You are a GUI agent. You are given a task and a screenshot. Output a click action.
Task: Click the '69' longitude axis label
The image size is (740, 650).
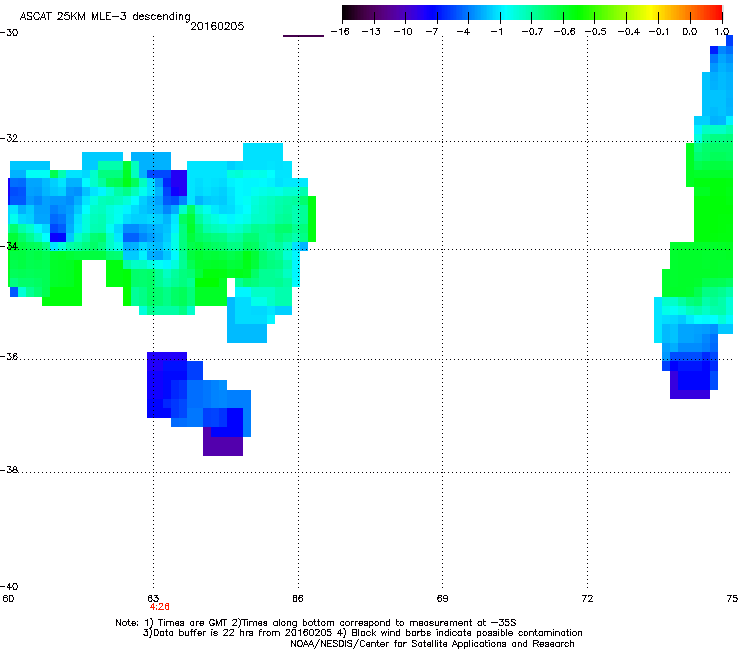[442, 599]
